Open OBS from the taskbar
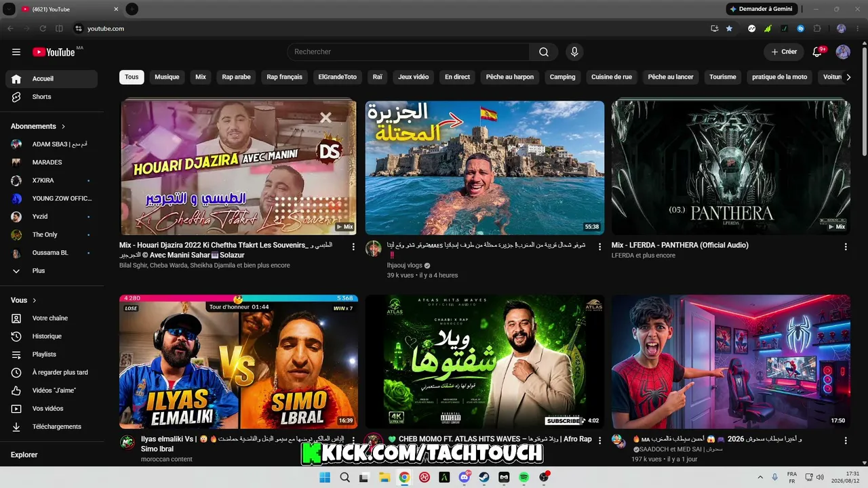Image resolution: width=868 pixels, height=488 pixels. tap(544, 477)
